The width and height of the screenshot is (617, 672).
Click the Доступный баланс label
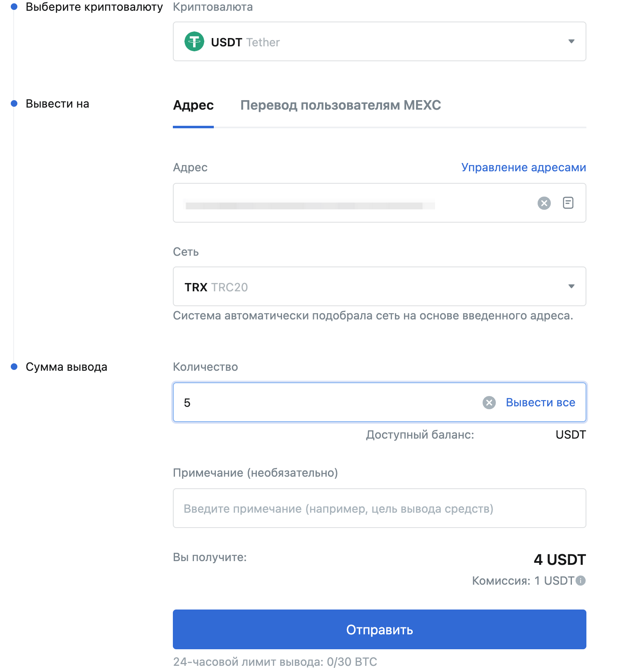tap(420, 435)
